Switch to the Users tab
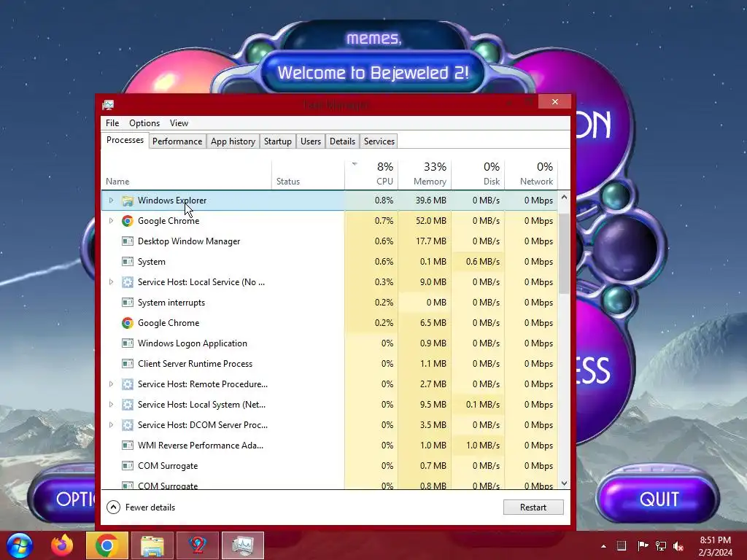Viewport: 747px width, 560px height. pyautogui.click(x=311, y=141)
